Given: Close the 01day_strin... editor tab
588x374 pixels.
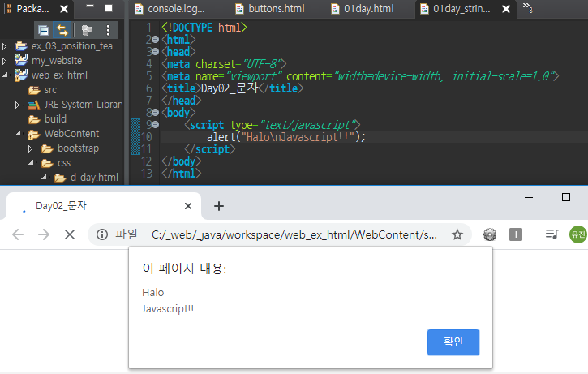Looking at the screenshot, I should (506, 9).
